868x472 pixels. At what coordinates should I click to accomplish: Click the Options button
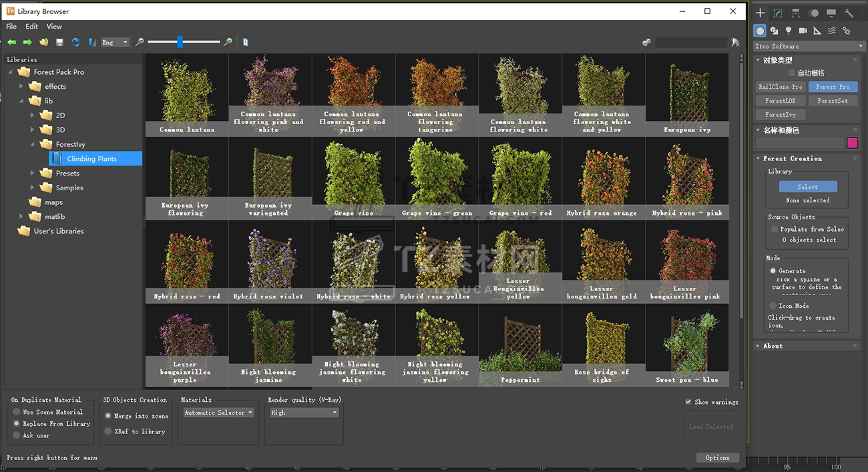pyautogui.click(x=718, y=457)
